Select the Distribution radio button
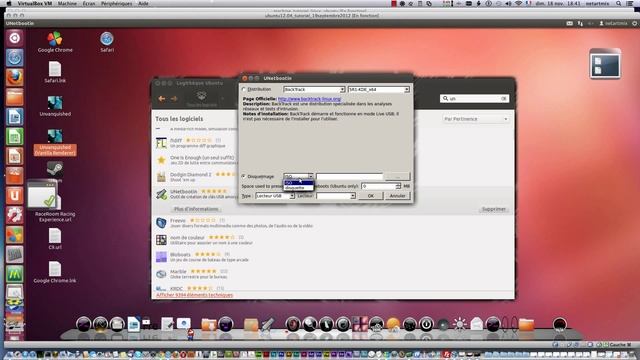 click(244, 89)
